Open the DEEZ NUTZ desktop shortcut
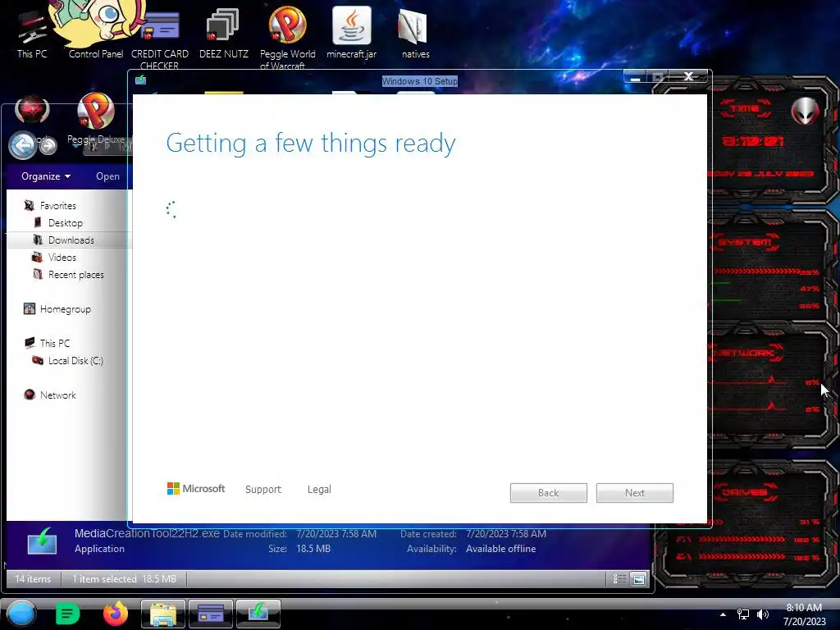This screenshot has width=840, height=630. pos(223,32)
